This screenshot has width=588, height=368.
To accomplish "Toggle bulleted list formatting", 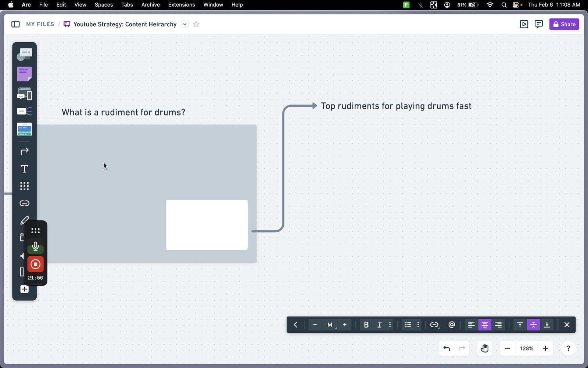I will [x=408, y=325].
